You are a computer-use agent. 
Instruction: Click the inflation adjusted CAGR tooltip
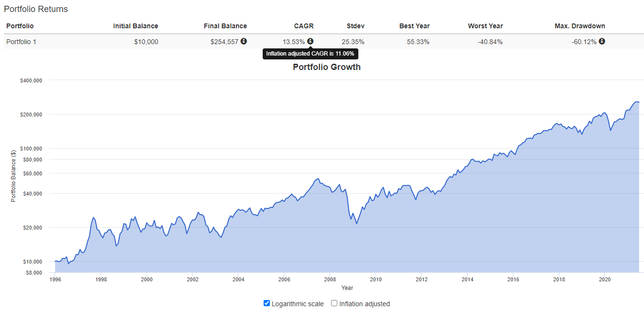click(x=310, y=54)
